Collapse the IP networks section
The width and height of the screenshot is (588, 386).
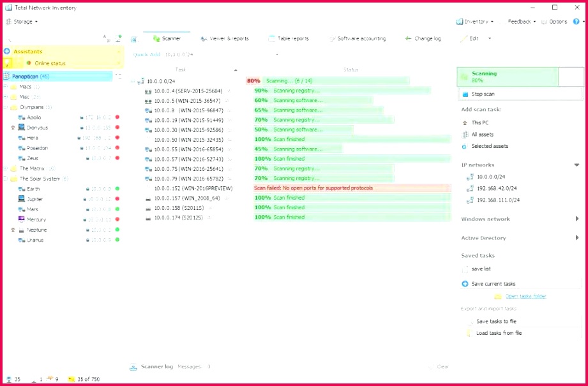pos(577,165)
